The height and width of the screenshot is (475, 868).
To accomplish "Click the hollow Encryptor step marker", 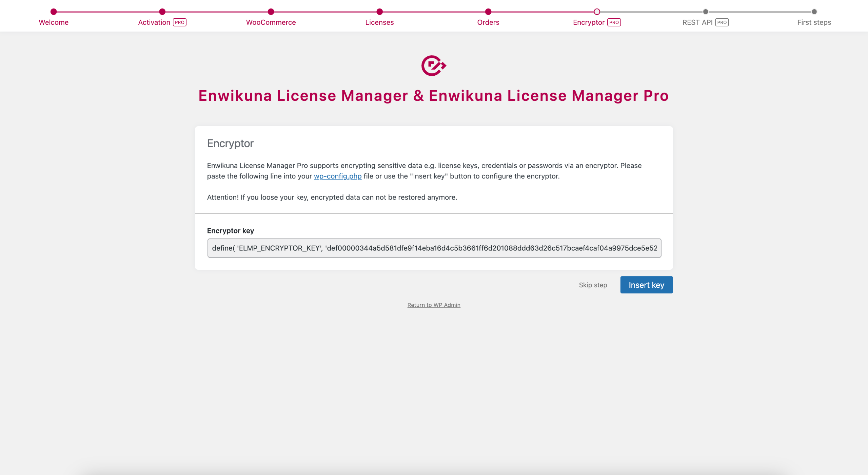I will 597,12.
